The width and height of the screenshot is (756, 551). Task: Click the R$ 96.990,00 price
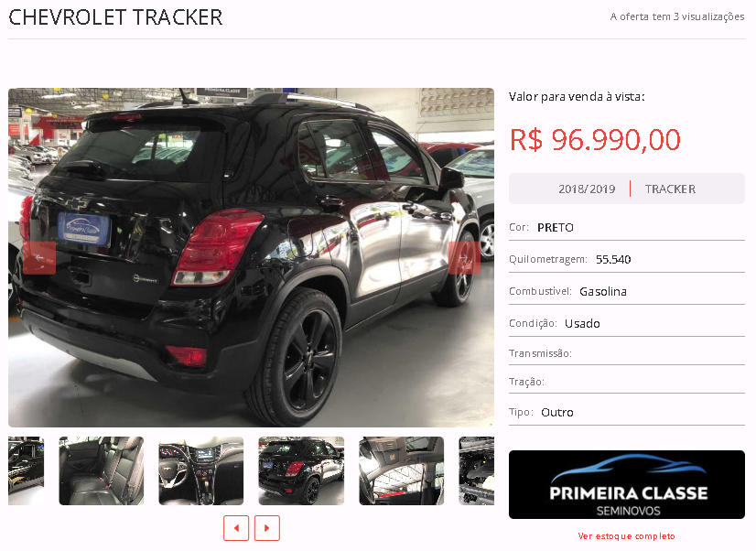[x=595, y=140]
